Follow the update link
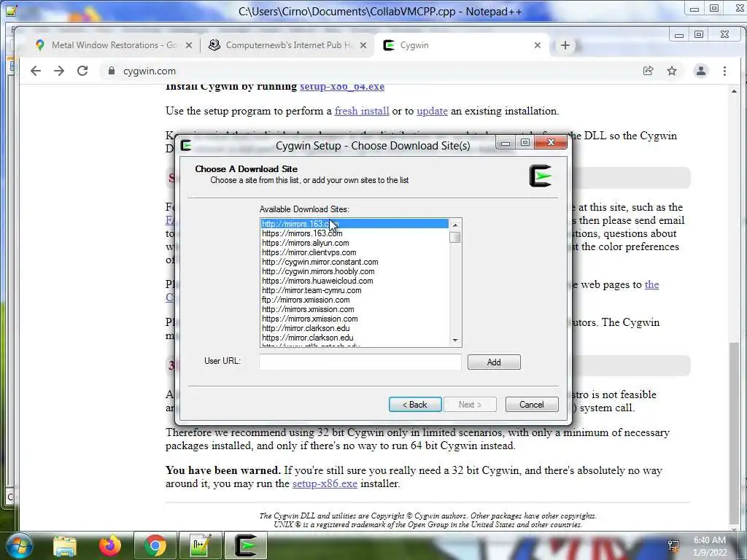This screenshot has width=747, height=560. coord(432,111)
